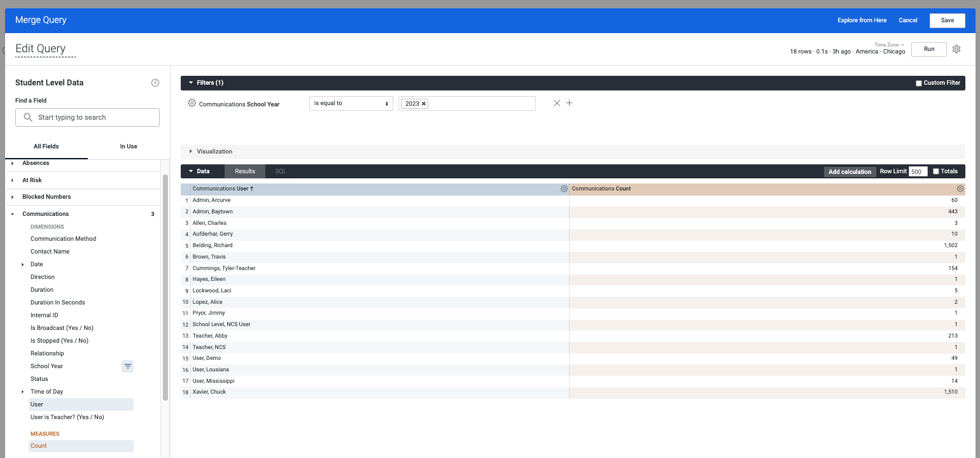The width and height of the screenshot is (980, 458).
Task: Select Internal ID dimension
Action: pos(45,315)
